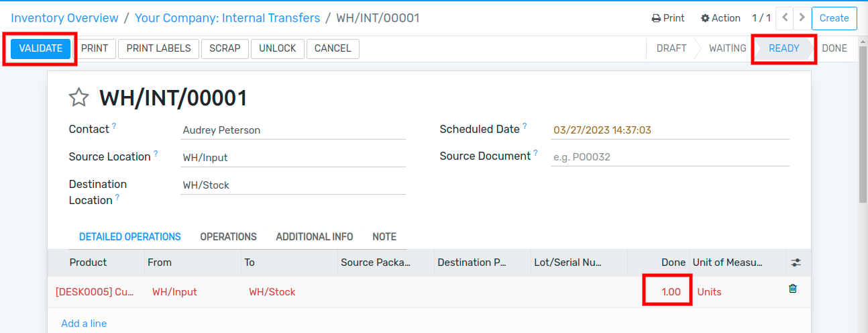Click the Validate button
Screen dimensions: 868x333
coord(41,48)
